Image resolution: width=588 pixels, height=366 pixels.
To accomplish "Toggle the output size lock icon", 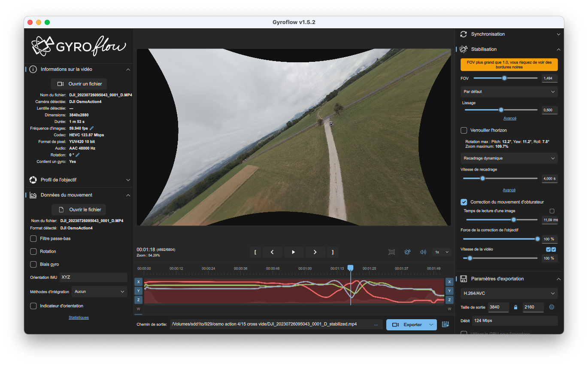I will click(x=516, y=307).
